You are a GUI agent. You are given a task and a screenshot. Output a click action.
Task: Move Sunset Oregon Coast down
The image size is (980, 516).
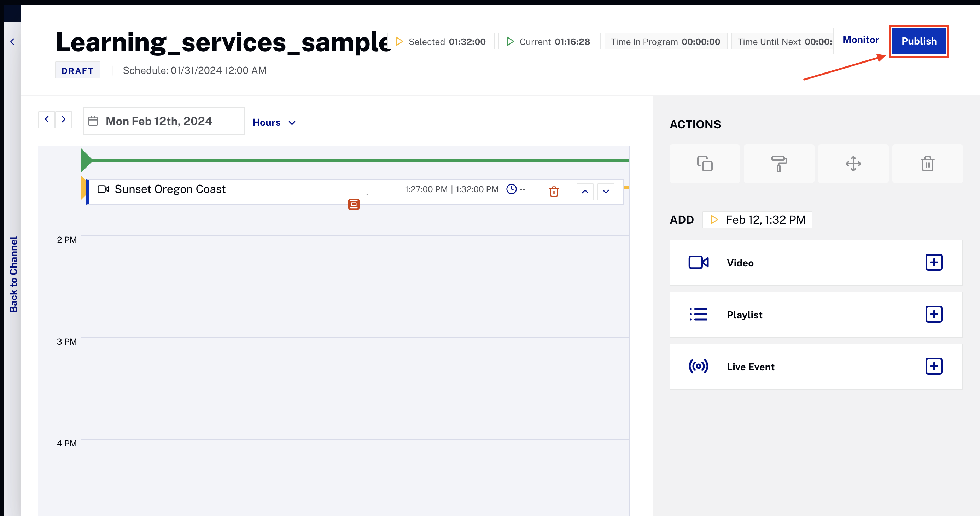[606, 192]
